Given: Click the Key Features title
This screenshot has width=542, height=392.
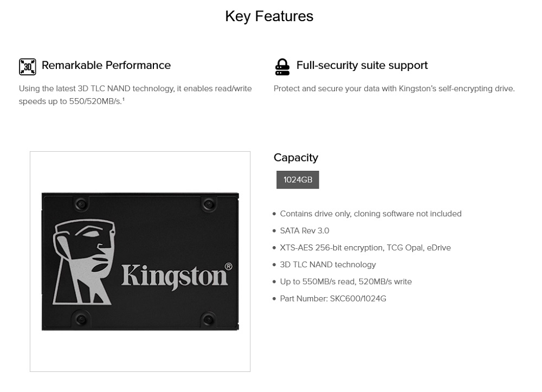Looking at the screenshot, I should (x=269, y=16).
